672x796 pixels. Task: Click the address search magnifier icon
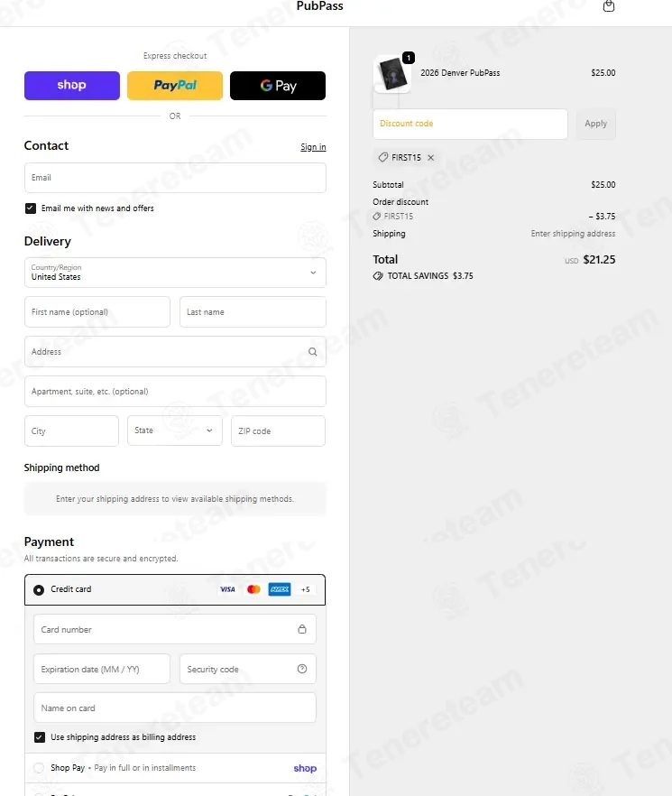[x=313, y=352]
